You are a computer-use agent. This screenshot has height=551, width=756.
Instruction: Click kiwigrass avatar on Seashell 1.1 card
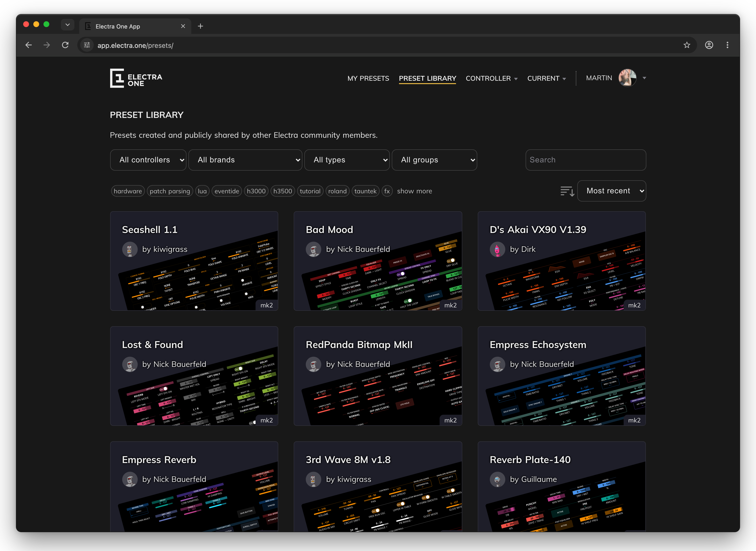coord(130,249)
